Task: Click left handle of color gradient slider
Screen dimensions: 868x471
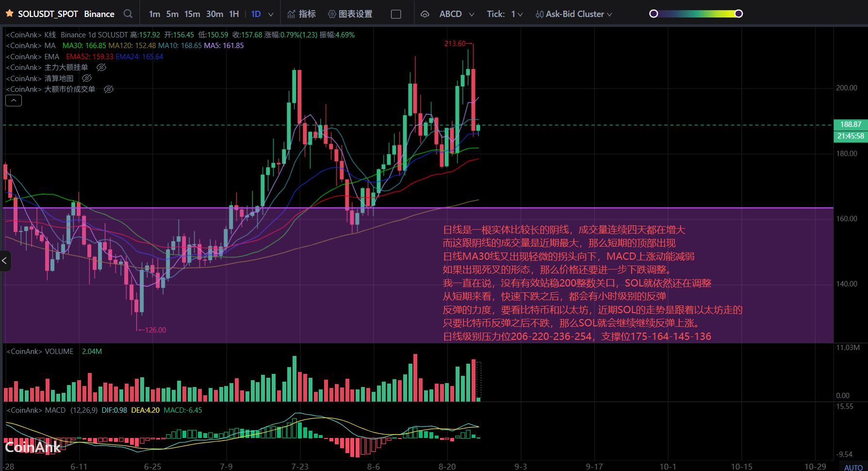Action: click(x=654, y=14)
